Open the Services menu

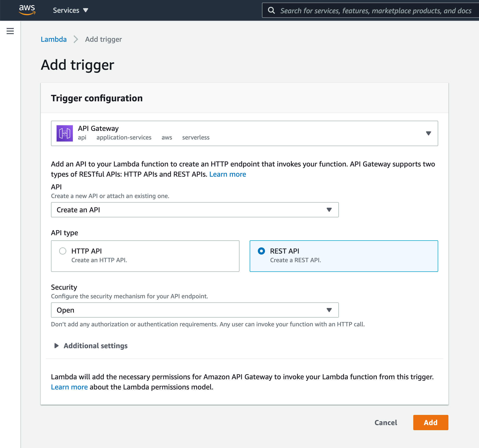[x=71, y=10]
